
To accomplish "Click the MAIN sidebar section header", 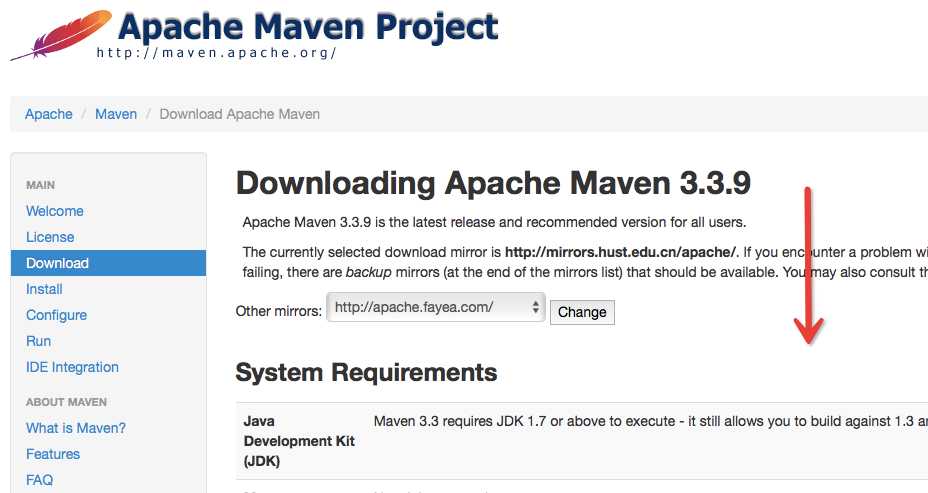I will point(40,185).
